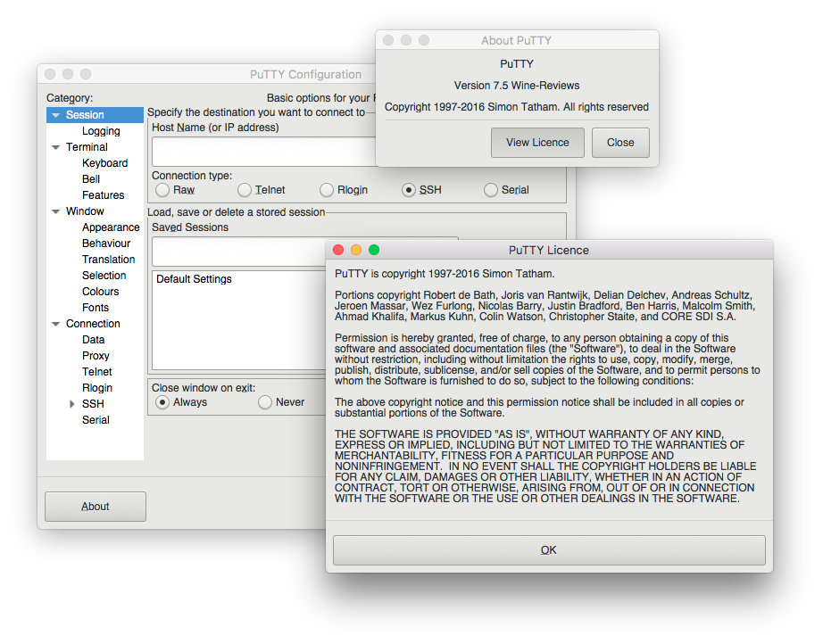Click the About button in PuTTY Configuration
The width and height of the screenshot is (823, 644).
tap(96, 507)
